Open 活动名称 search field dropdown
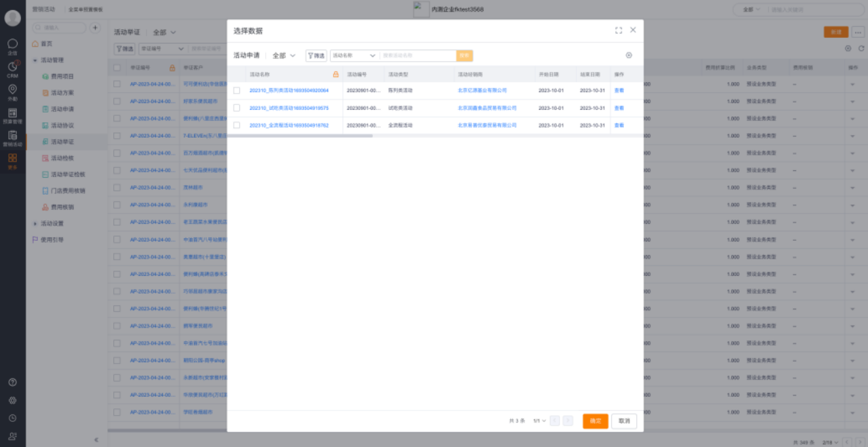Viewport: 868px width, 447px height. pos(354,56)
